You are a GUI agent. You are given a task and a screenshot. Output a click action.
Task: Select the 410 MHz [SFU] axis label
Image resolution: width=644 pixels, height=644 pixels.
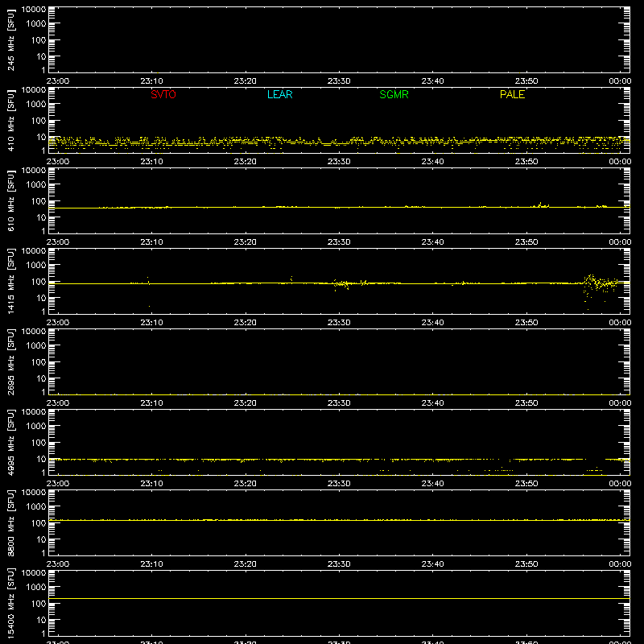11,121
